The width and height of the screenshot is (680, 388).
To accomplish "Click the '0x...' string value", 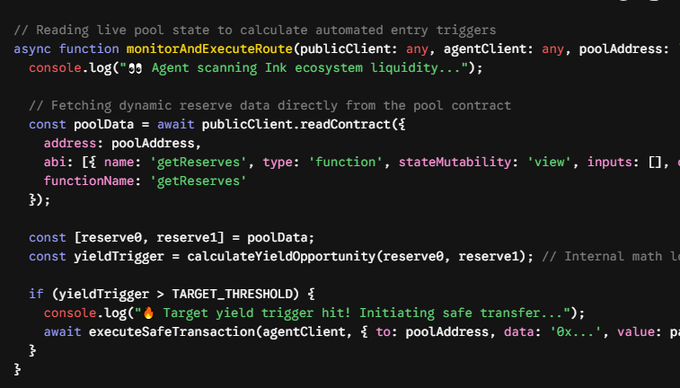I will tap(575, 332).
